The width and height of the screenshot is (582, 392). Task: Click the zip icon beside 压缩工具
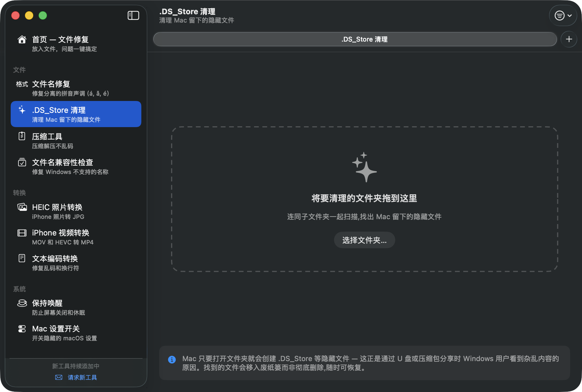22,136
